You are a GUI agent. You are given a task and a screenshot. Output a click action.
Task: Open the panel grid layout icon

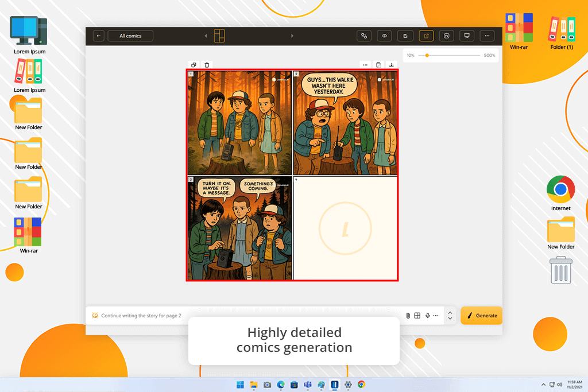click(x=417, y=316)
